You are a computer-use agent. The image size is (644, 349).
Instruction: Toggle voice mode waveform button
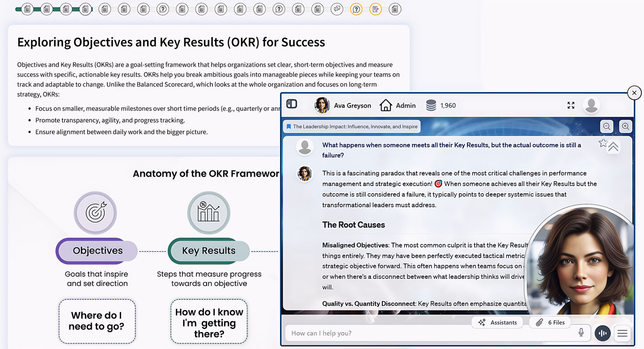(602, 333)
